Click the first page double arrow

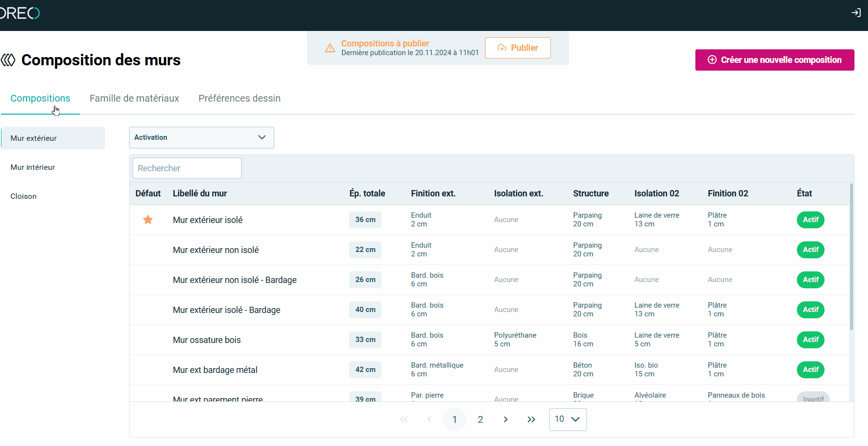tap(404, 419)
